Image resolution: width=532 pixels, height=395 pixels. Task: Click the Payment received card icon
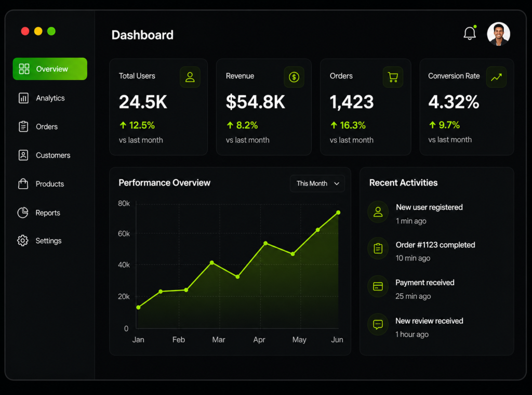click(378, 286)
